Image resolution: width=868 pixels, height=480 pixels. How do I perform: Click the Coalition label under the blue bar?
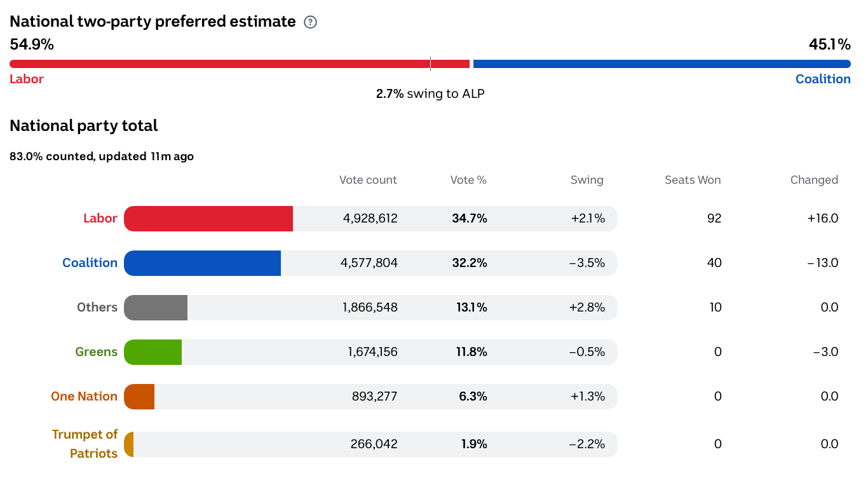click(x=823, y=79)
